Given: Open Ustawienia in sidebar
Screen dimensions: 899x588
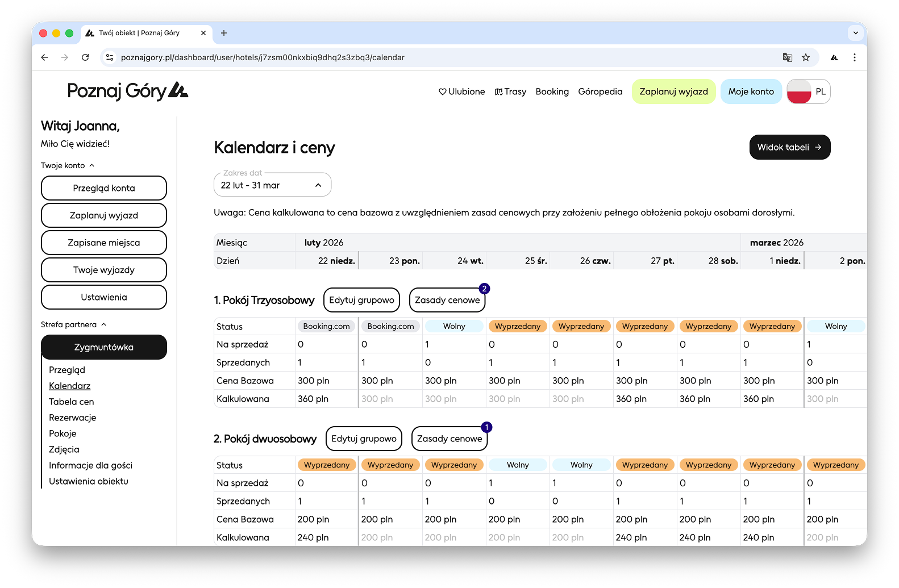Looking at the screenshot, I should click(x=104, y=297).
